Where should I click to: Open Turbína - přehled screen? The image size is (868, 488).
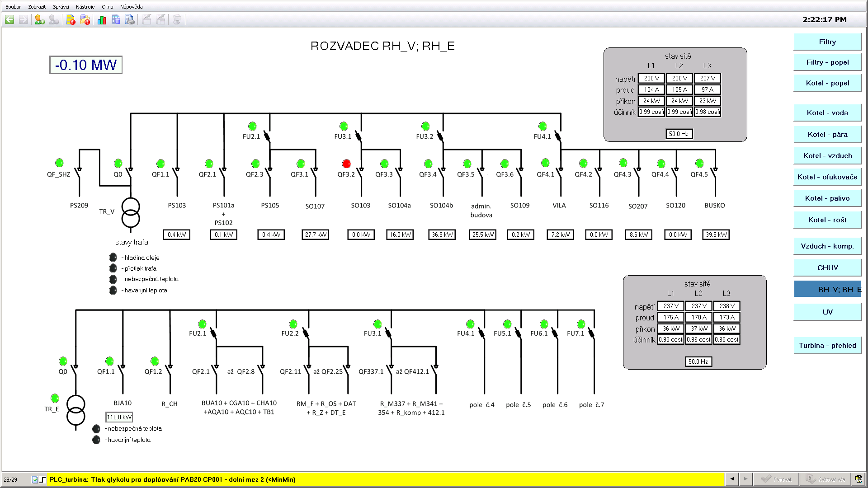pyautogui.click(x=827, y=346)
